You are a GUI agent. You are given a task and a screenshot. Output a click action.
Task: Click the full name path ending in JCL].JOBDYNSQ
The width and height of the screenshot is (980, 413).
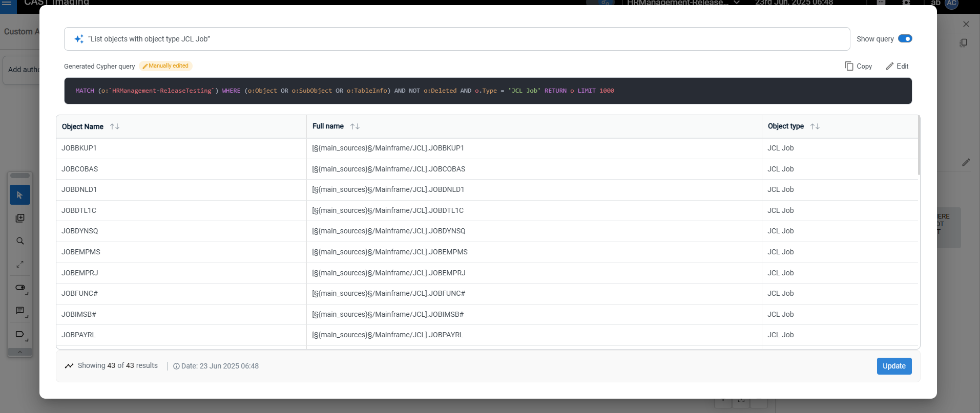[389, 231]
